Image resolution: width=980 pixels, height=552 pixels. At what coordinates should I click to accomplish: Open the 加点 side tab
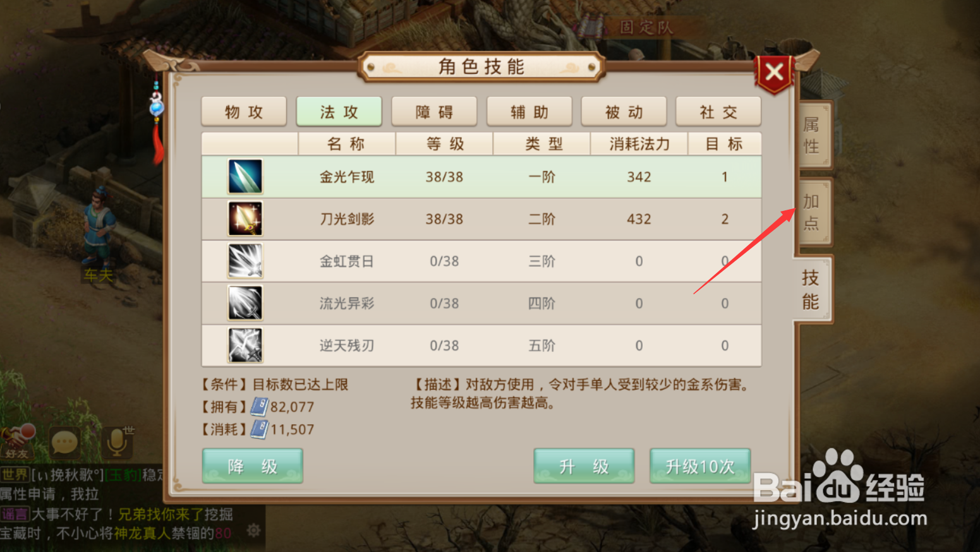tap(813, 212)
